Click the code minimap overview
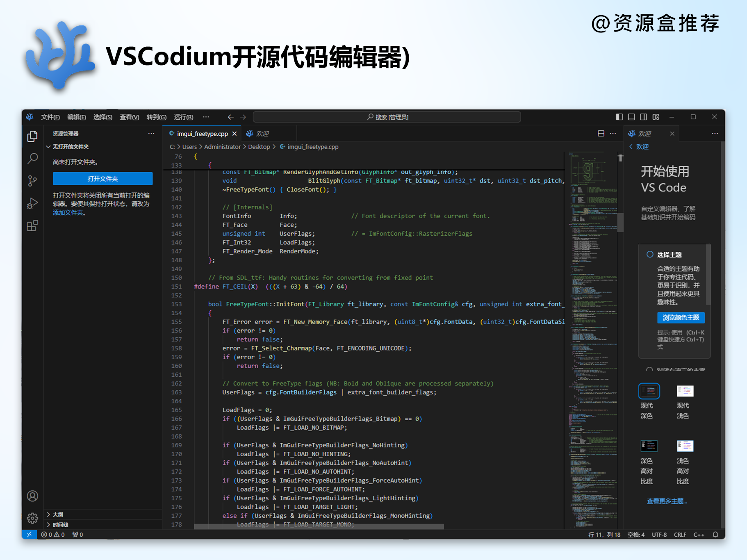 (x=592, y=340)
